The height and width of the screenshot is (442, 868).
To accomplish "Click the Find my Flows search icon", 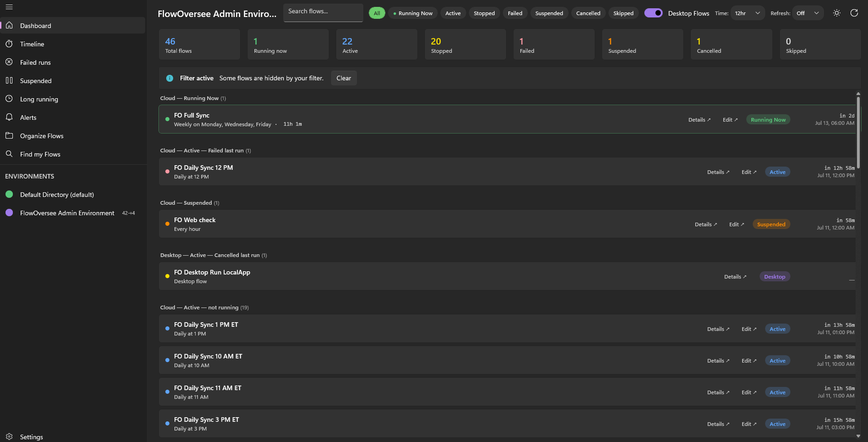I will (9, 154).
